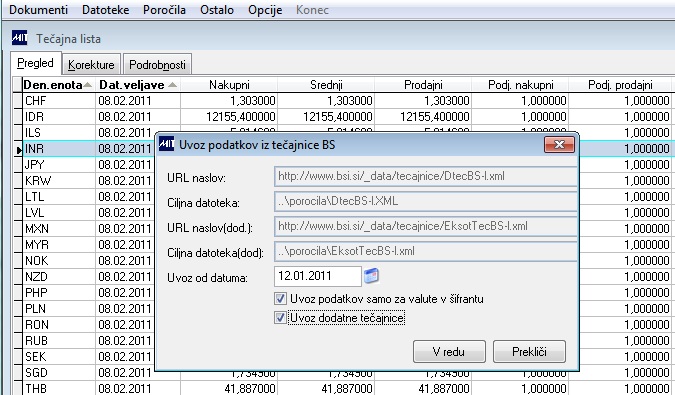Switch to the Pregled tab
This screenshot has height=395, width=675.
[x=36, y=63]
